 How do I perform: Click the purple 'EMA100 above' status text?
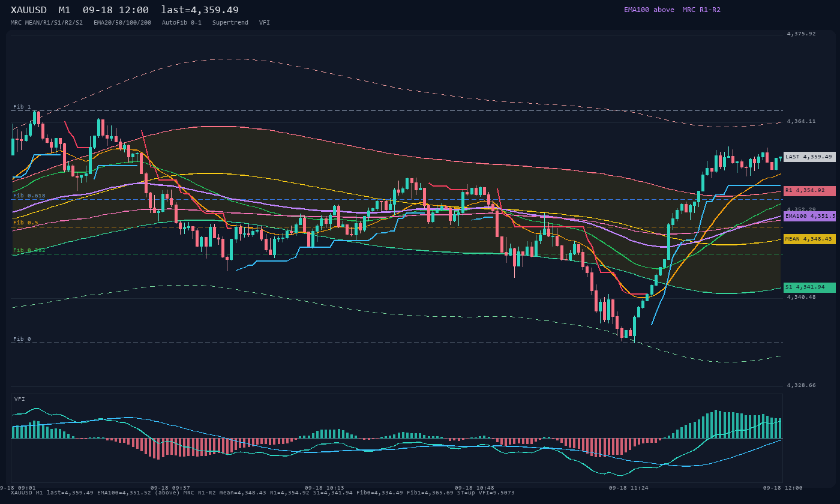649,10
